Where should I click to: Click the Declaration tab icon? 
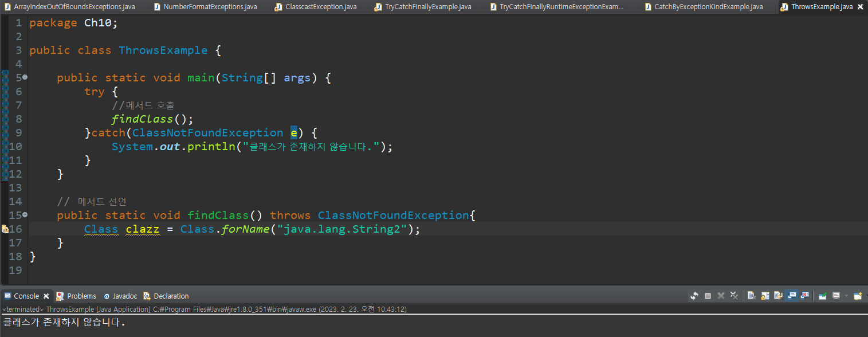(147, 296)
